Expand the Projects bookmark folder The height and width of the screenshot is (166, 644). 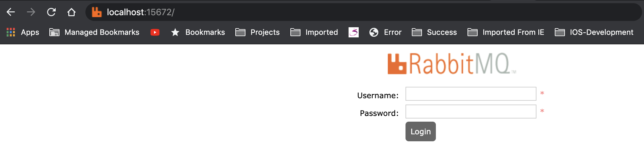257,32
